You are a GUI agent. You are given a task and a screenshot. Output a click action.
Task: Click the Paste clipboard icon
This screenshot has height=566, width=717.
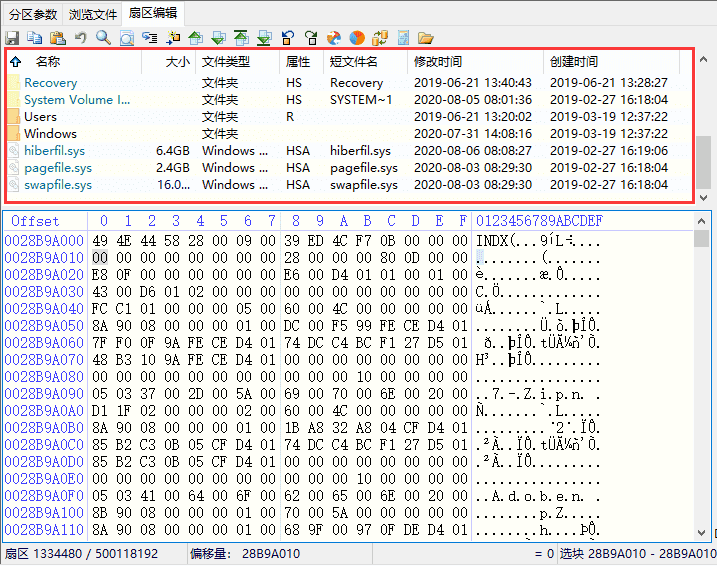(57, 38)
